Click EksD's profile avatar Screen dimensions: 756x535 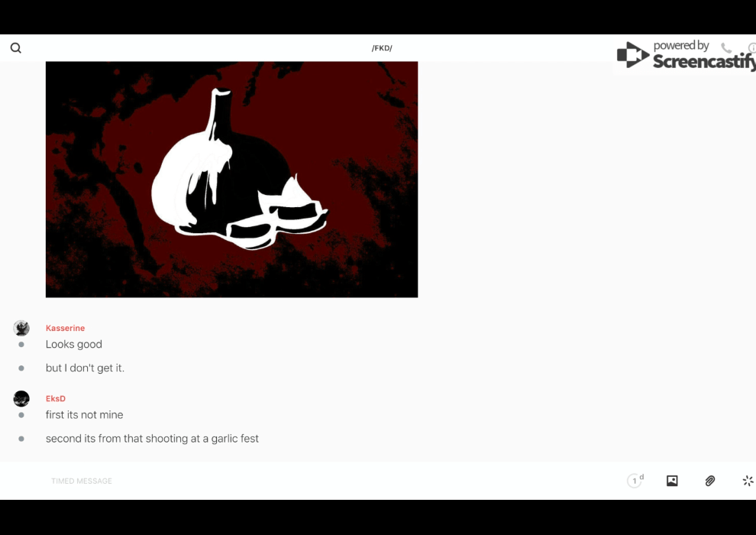coord(21,398)
